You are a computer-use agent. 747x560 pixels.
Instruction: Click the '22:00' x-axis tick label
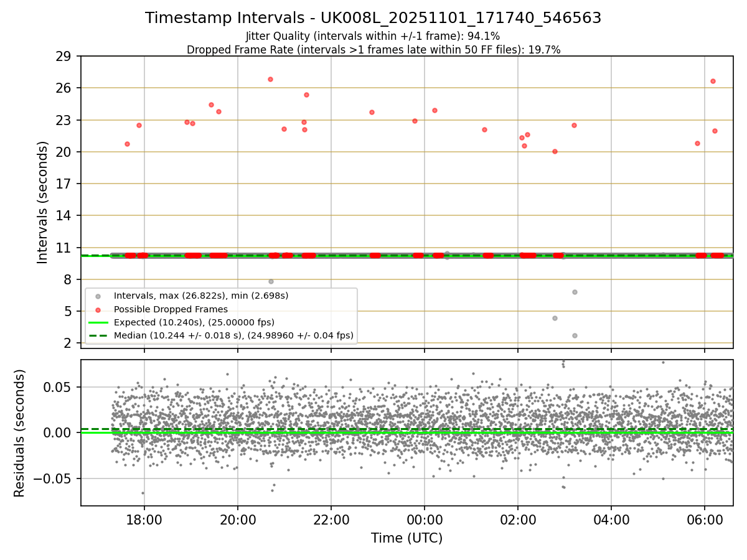[331, 520]
